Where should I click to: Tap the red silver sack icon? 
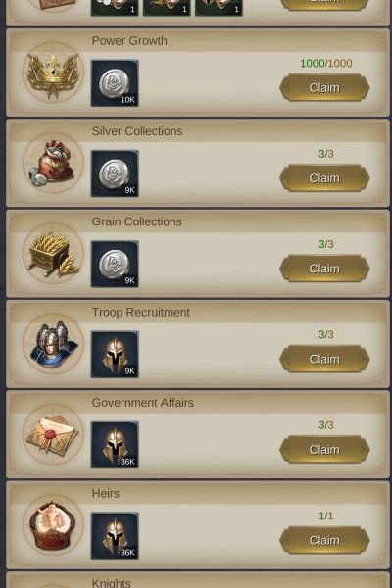coord(53,164)
